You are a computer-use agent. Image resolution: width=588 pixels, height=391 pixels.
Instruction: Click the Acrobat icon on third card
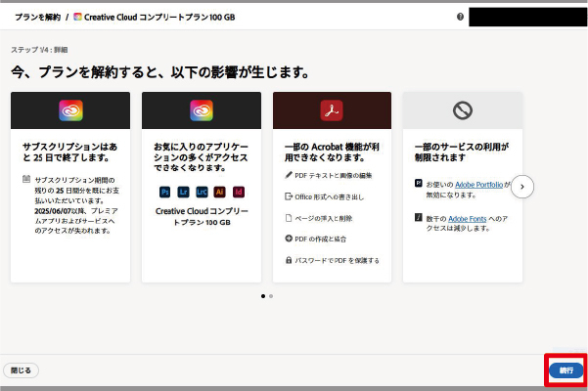coord(332,110)
